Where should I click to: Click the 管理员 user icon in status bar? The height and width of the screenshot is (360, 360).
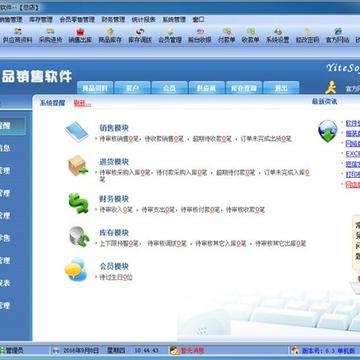point(2,350)
